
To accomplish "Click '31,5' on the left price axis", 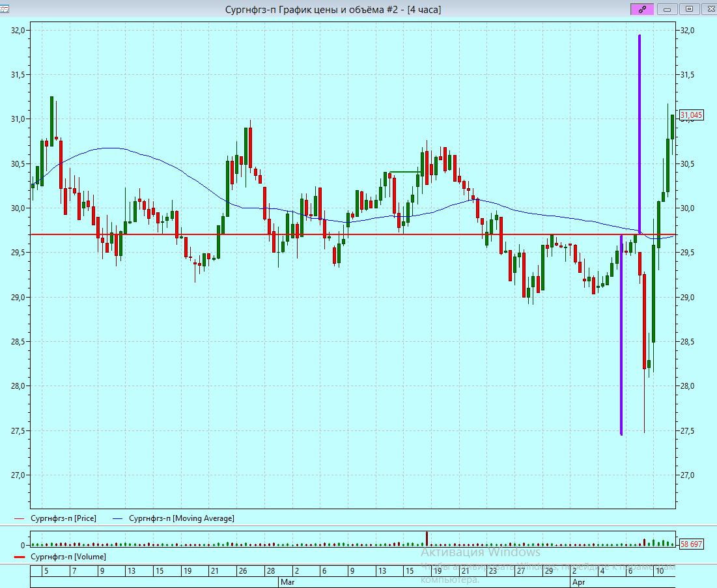I will pyautogui.click(x=18, y=74).
